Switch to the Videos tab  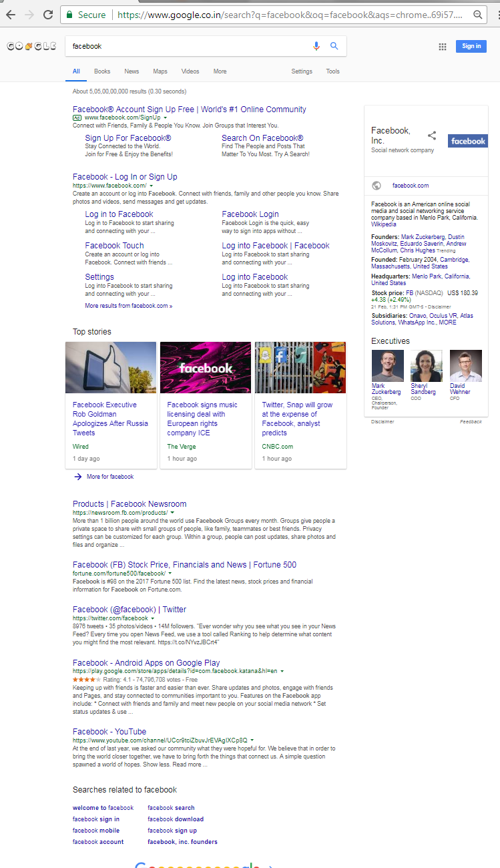coord(190,71)
